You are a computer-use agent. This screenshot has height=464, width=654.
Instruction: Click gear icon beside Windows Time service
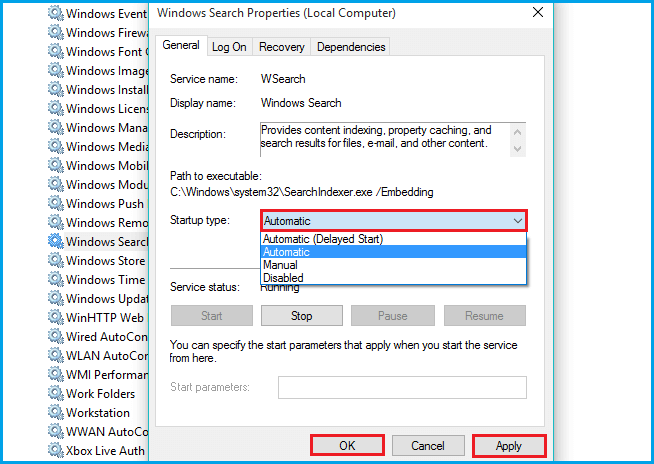[55, 279]
